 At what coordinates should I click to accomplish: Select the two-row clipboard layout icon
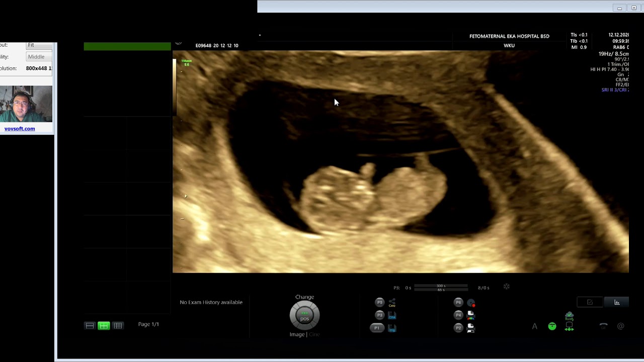(x=90, y=326)
